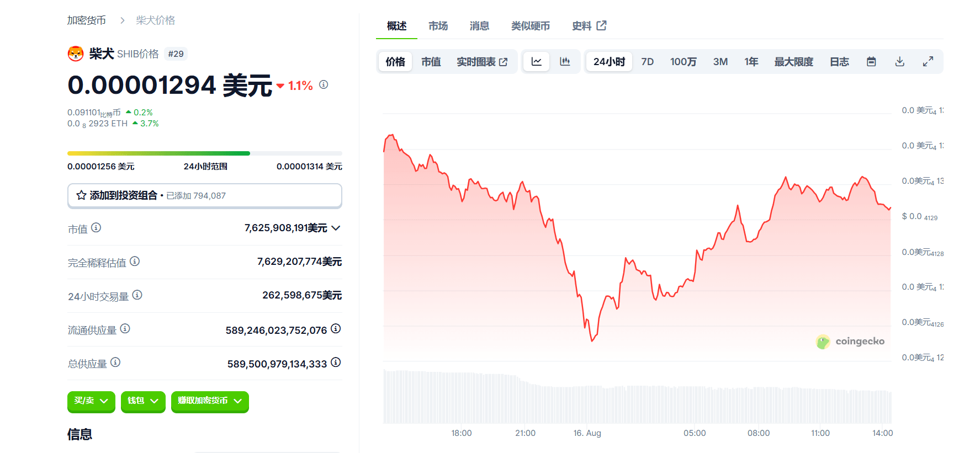Viewport: 980px width, 453px height.
Task: Switch to line chart view icon
Action: 536,62
